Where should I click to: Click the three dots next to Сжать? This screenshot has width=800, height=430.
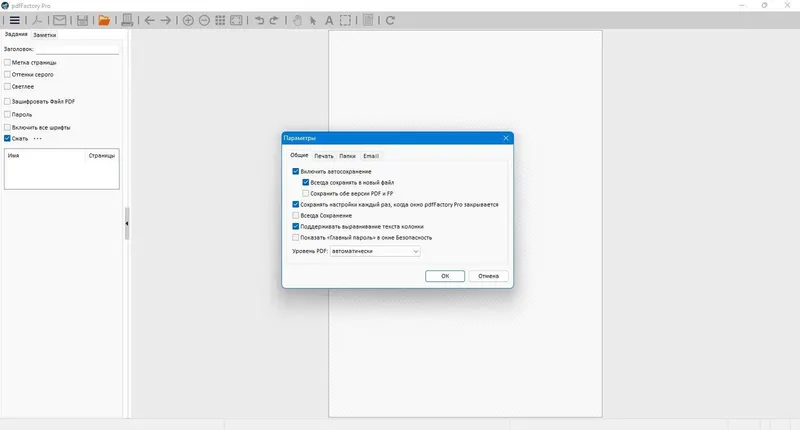coord(38,138)
